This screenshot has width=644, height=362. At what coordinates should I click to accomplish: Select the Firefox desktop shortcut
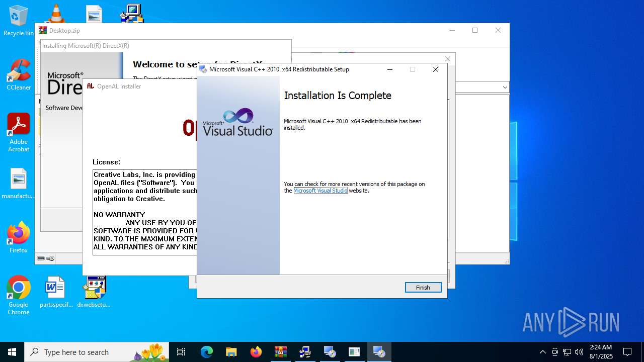[x=19, y=237]
